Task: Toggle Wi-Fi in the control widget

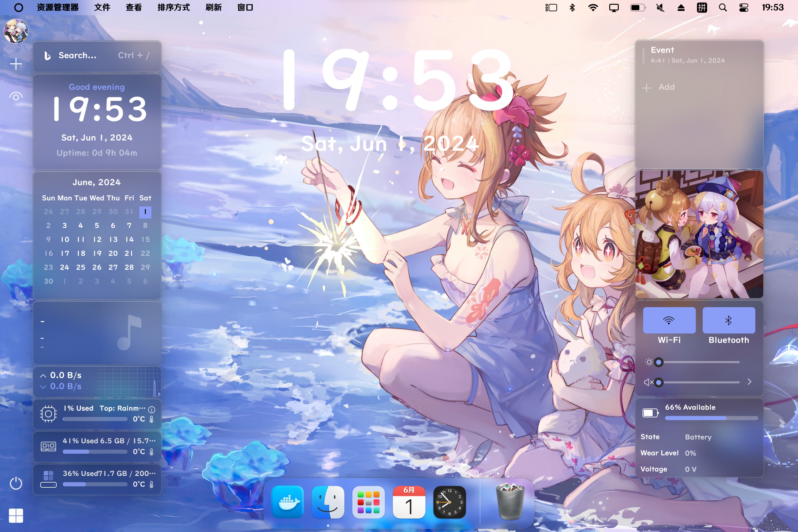Action: point(669,320)
